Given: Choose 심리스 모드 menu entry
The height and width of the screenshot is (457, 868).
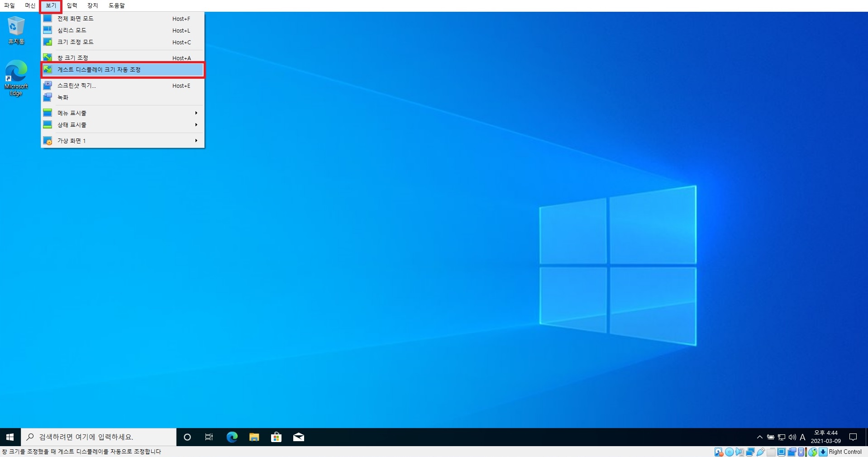Looking at the screenshot, I should 123,30.
